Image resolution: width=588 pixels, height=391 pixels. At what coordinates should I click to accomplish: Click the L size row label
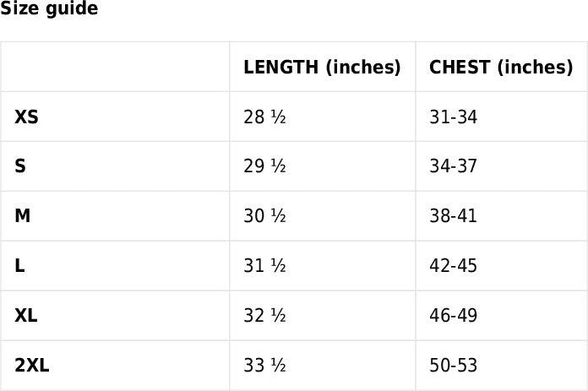[x=19, y=266]
